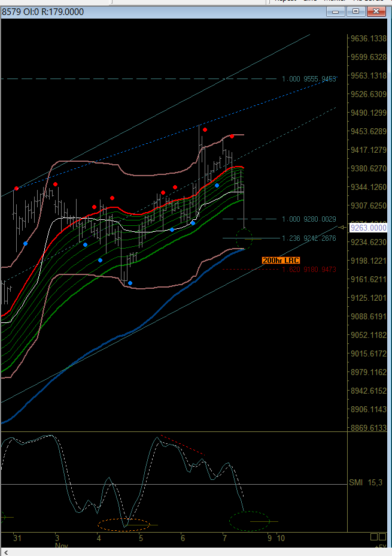This screenshot has height=556, width=392.
Task: Click the green dashed ellipse on SMI panel
Action: click(250, 521)
